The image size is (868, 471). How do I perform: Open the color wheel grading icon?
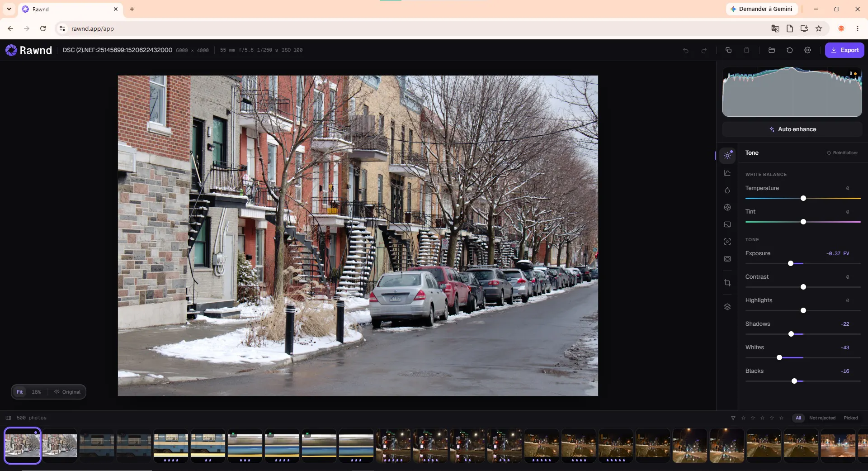pyautogui.click(x=727, y=207)
